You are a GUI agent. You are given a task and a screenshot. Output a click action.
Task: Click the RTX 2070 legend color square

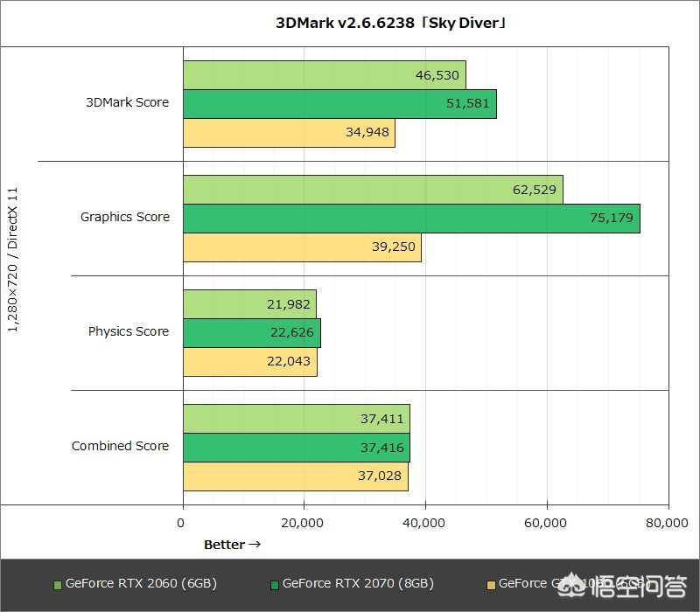click(275, 584)
